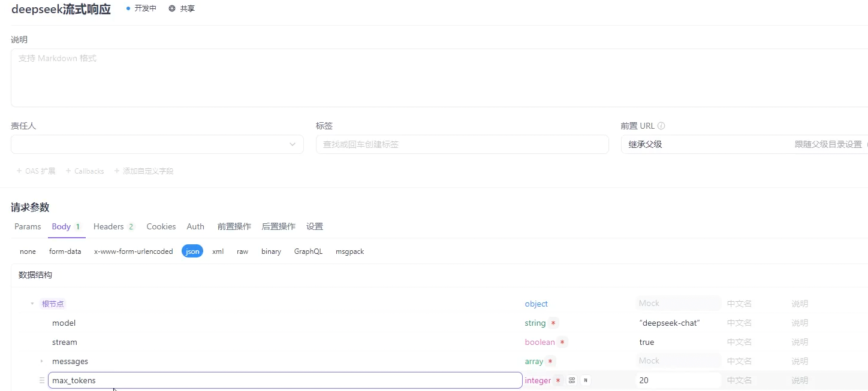Change the string type of model
This screenshot has width=868, height=391.
pyautogui.click(x=535, y=323)
